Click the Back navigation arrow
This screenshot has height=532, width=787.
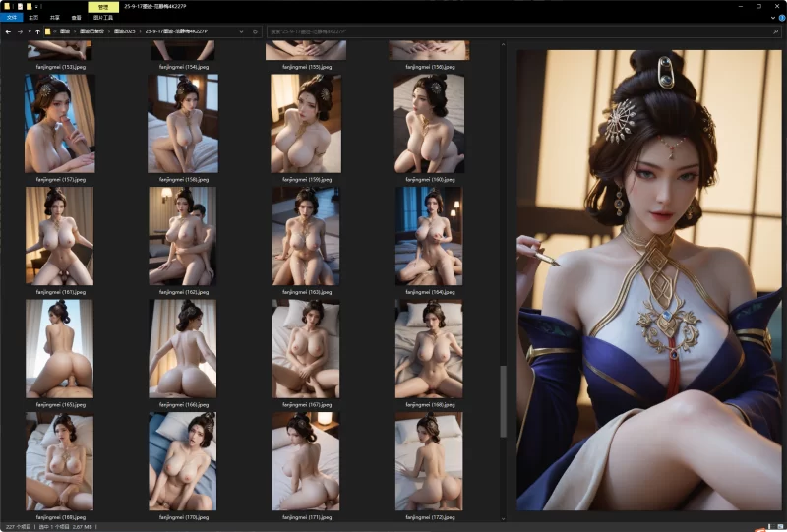[8, 30]
